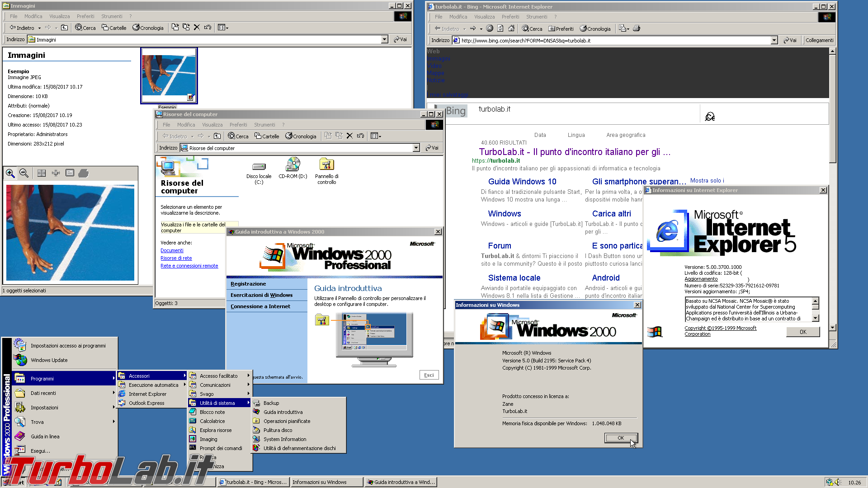Image resolution: width=868 pixels, height=488 pixels.
Task: Click the Home icon in Internet Explorer toolbar
Action: coord(511,28)
